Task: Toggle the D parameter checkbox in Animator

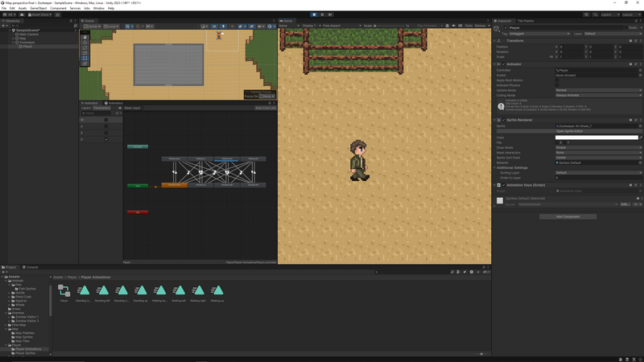Action: click(x=105, y=139)
